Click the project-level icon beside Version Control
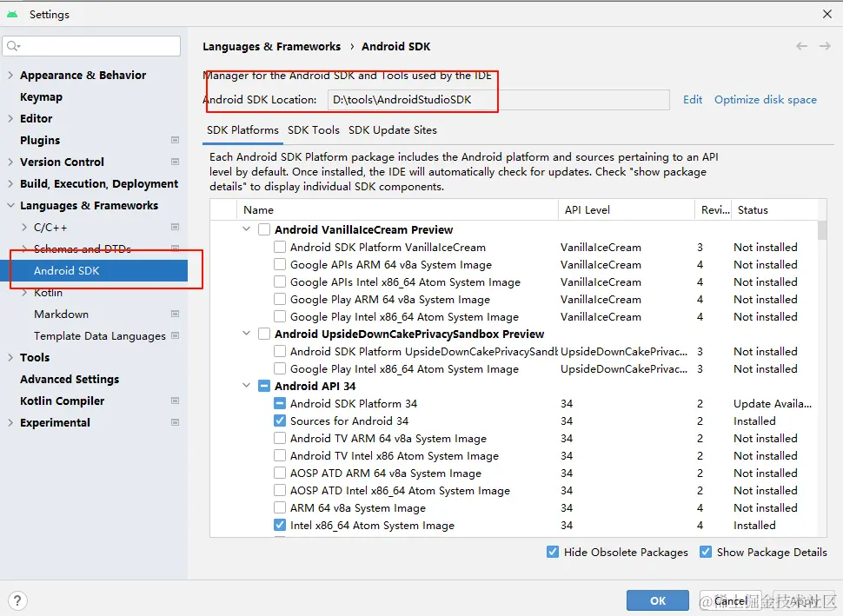The image size is (843, 616). click(175, 162)
